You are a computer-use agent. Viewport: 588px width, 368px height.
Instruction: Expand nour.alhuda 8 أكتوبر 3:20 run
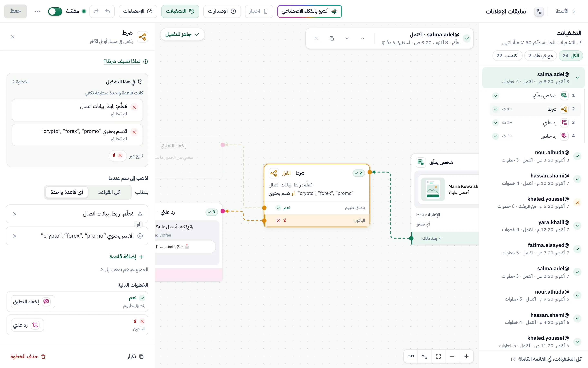coord(533,156)
